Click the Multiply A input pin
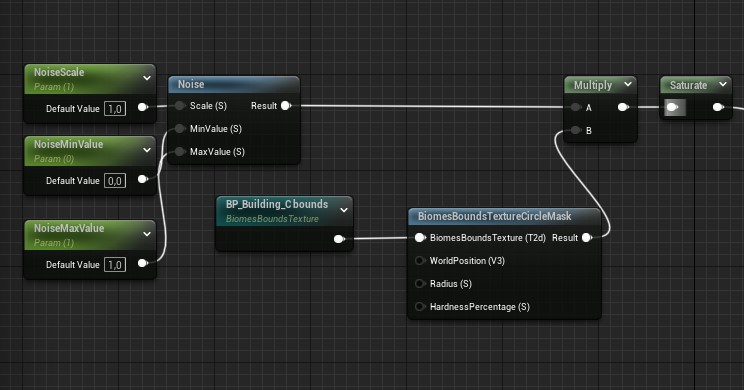The width and height of the screenshot is (744, 390). [x=576, y=107]
